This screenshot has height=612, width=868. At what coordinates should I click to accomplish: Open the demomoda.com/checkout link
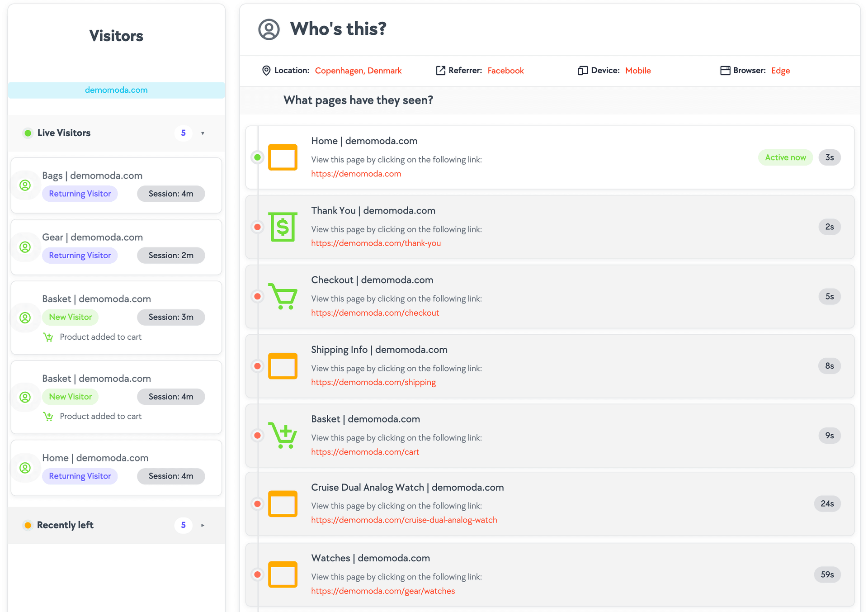coord(375,313)
